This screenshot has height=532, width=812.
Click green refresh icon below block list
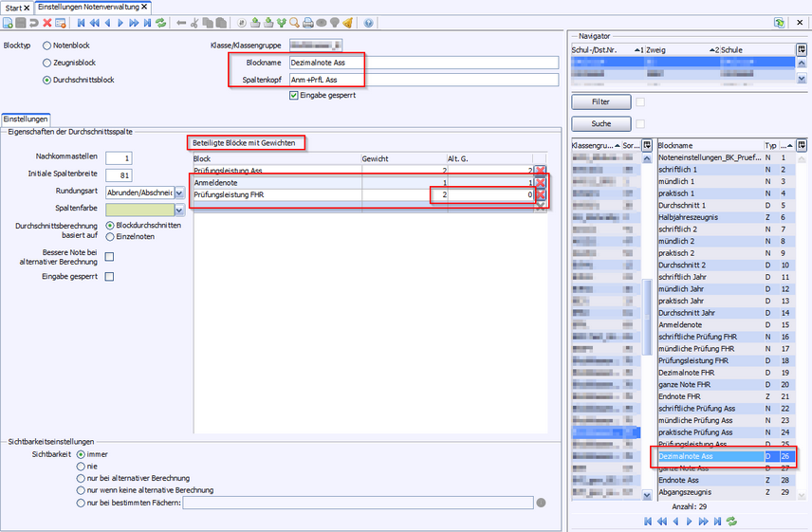731,521
